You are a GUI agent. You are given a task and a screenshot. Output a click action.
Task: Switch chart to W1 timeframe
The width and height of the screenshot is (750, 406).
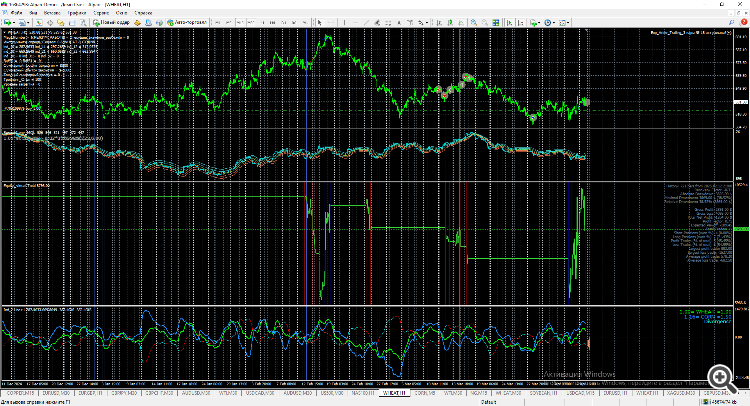pos(294,22)
